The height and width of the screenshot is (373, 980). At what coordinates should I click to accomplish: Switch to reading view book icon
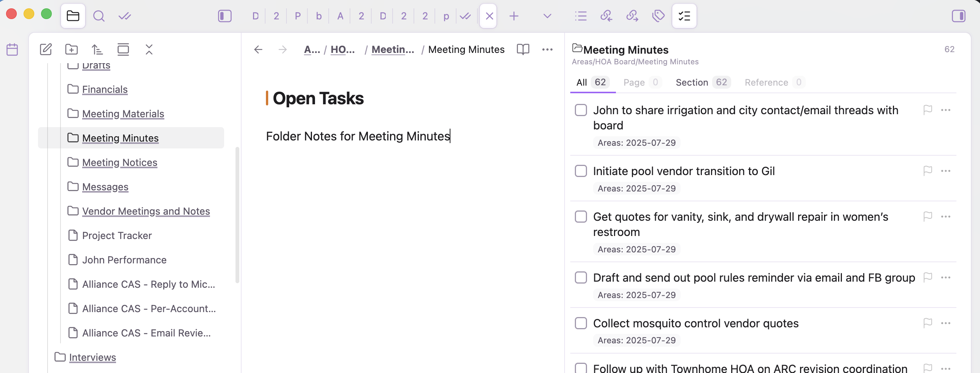click(x=523, y=49)
